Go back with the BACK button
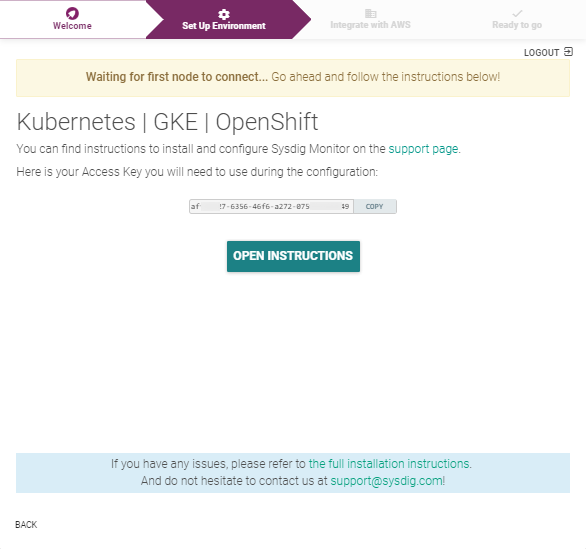586x549 pixels. click(x=26, y=525)
